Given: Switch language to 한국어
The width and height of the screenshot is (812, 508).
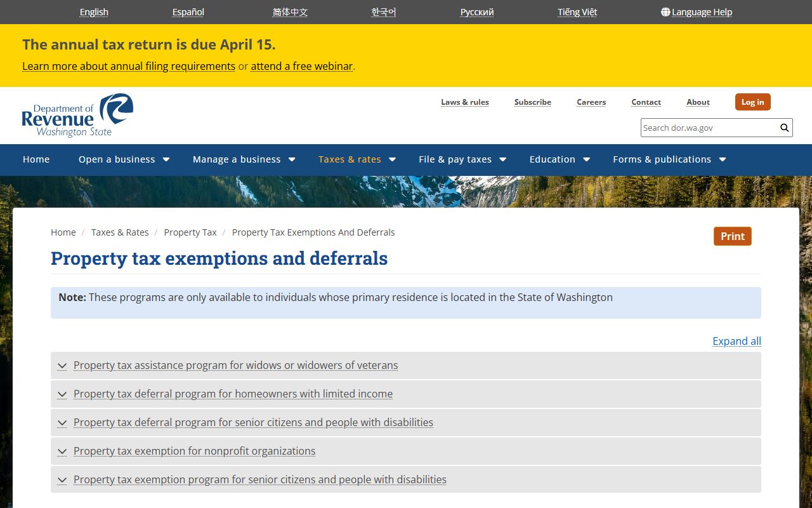Looking at the screenshot, I should (x=384, y=12).
